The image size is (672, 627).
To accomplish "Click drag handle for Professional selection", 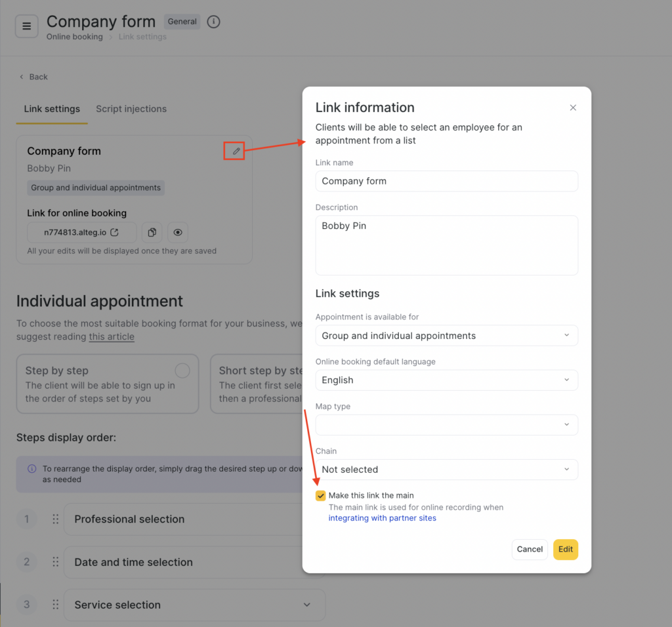I will (56, 519).
